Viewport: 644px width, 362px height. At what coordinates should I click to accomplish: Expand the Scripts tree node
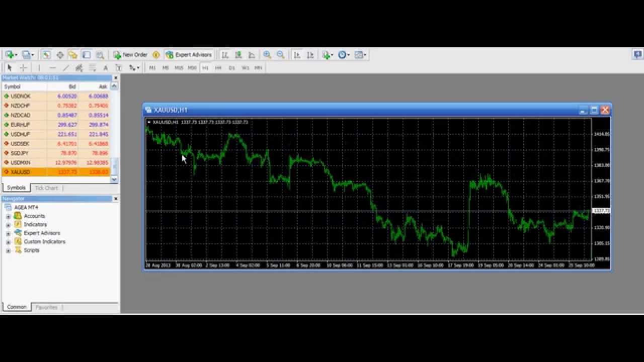8,250
